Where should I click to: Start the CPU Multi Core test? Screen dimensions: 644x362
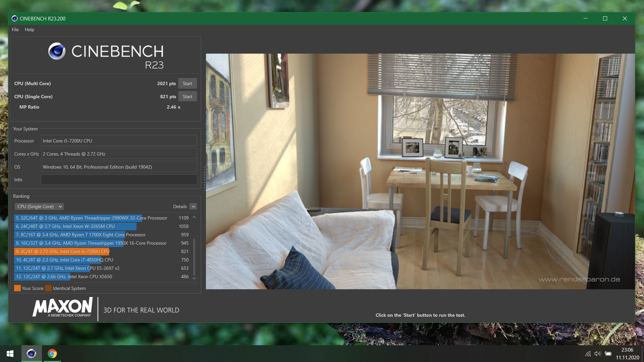click(187, 83)
